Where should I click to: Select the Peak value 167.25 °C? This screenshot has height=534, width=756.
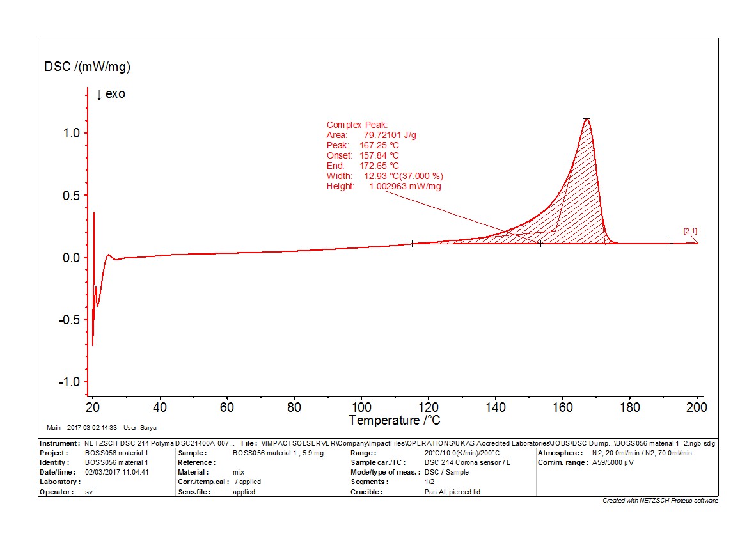pyautogui.click(x=379, y=145)
